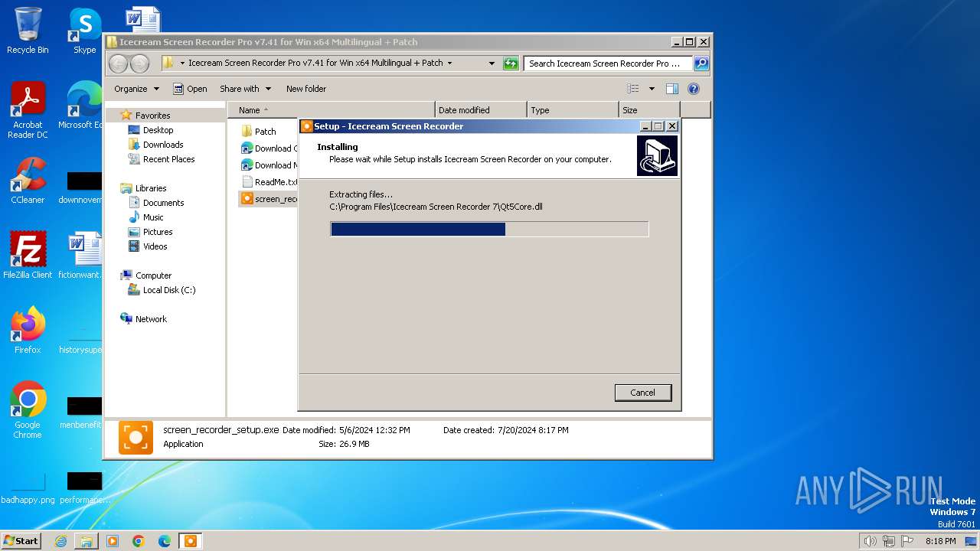The image size is (980, 551).
Task: Click the Action Center flag tray icon
Action: coord(908,541)
